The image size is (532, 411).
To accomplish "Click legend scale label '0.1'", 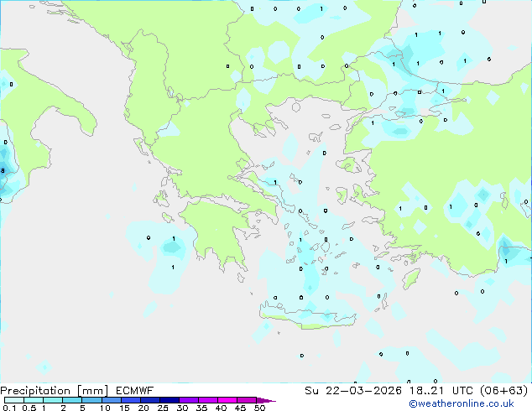I will click(x=9, y=408).
